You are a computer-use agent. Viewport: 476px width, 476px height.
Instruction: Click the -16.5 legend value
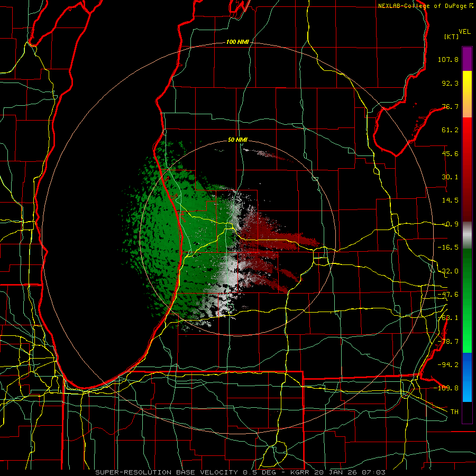pyautogui.click(x=448, y=248)
